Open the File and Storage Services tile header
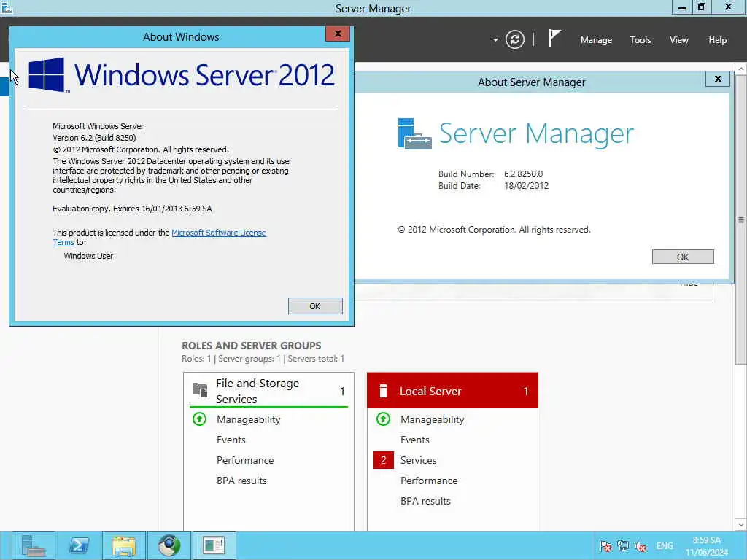 (268, 391)
